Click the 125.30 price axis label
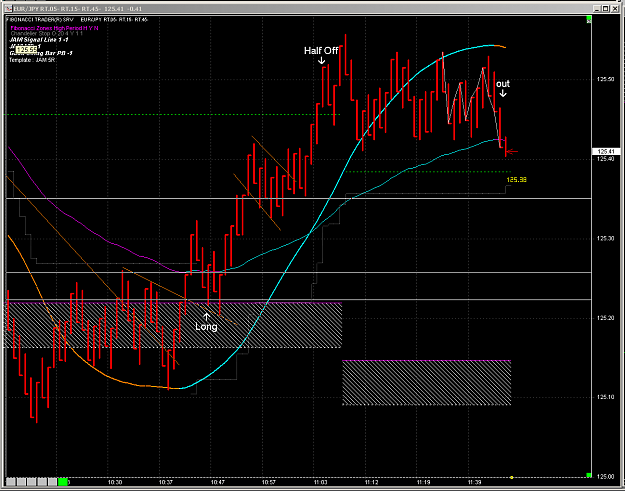Image resolution: width=625 pixels, height=491 pixels. (605, 238)
